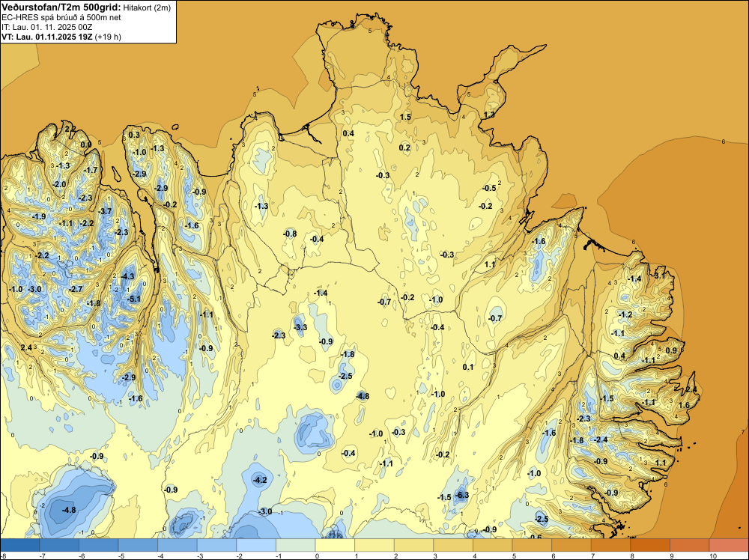The width and height of the screenshot is (749, 560).
Task: Click the '0' tick label on the legend
Action: tap(317, 556)
